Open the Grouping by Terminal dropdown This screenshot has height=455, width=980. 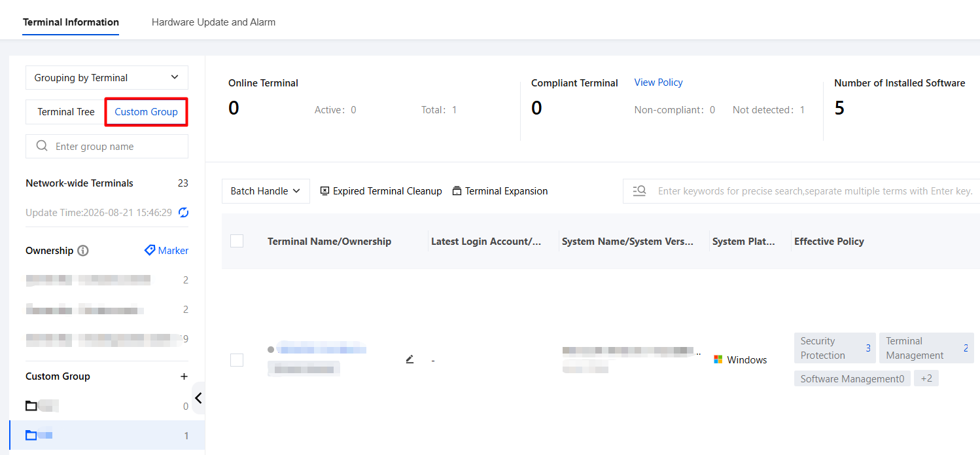tap(107, 77)
